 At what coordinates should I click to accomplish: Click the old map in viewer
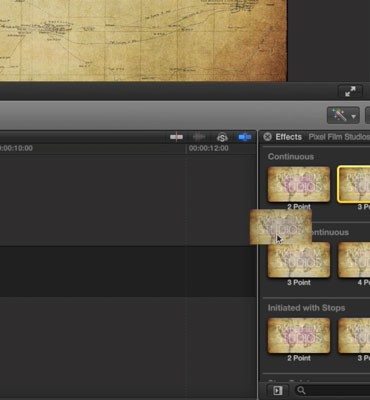tap(143, 40)
